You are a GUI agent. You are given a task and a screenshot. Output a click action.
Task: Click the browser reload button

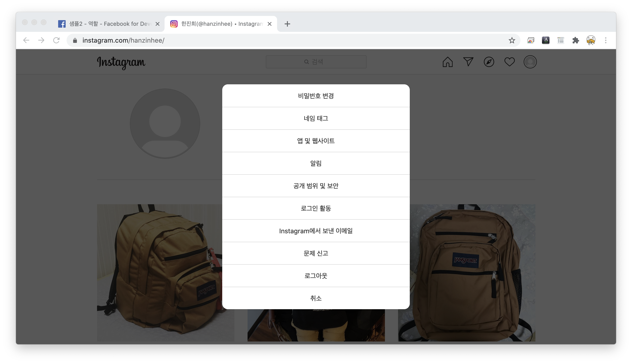[56, 41]
